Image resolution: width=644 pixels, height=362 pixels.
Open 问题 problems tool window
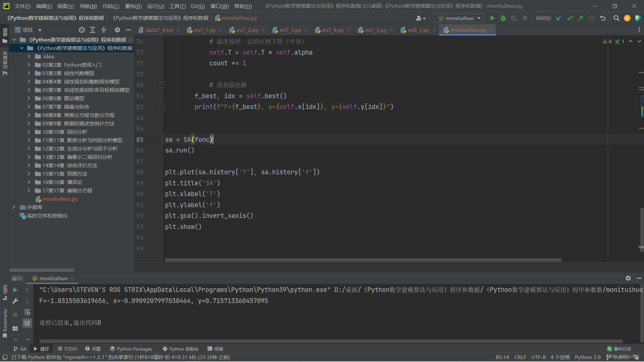tap(93, 349)
